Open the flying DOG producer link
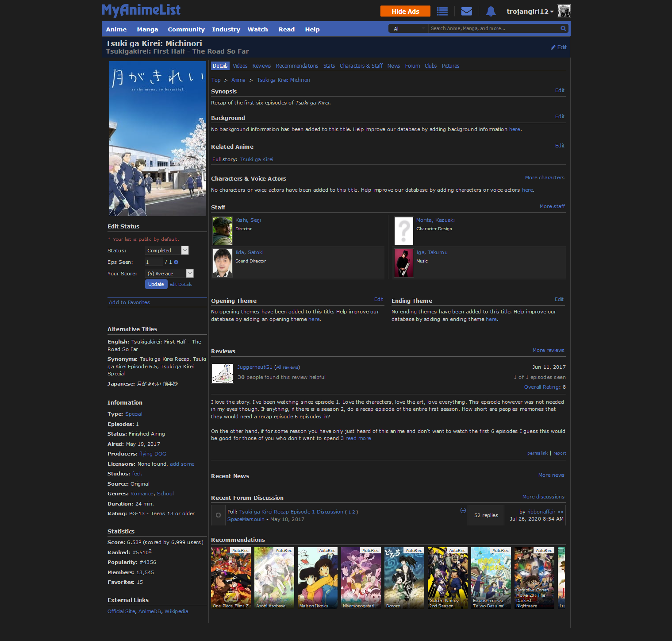The height and width of the screenshot is (641, 672). coord(153,454)
